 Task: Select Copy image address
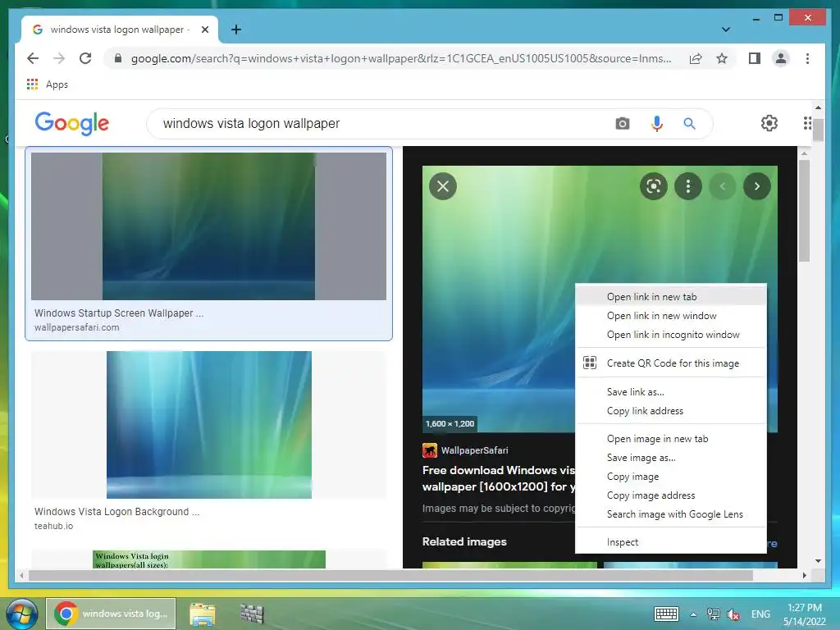point(671,495)
